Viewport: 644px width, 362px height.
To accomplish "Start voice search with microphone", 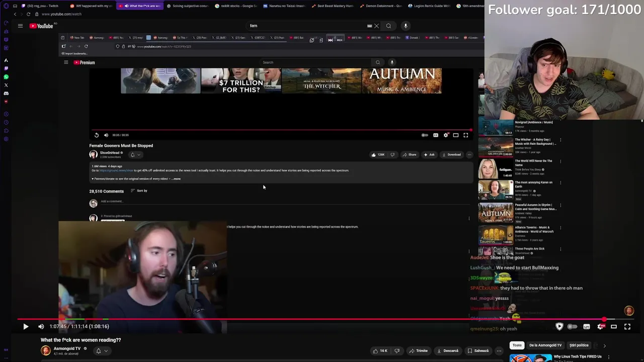I will 406,26.
